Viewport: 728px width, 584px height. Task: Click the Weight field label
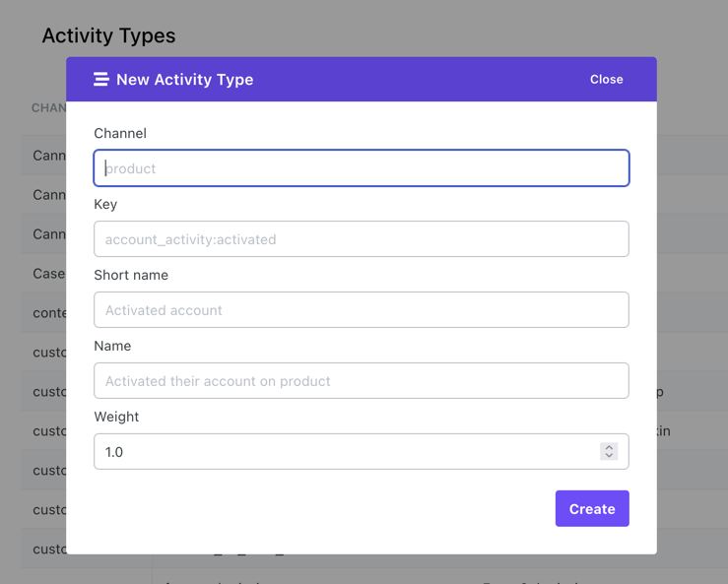(x=116, y=417)
